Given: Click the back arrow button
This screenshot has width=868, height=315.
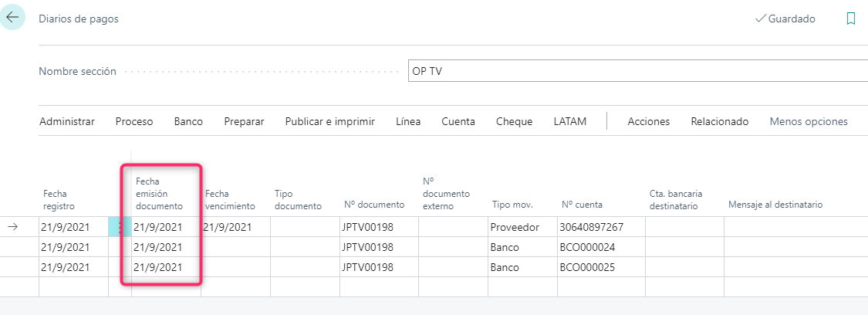Looking at the screenshot, I should pos(12,17).
